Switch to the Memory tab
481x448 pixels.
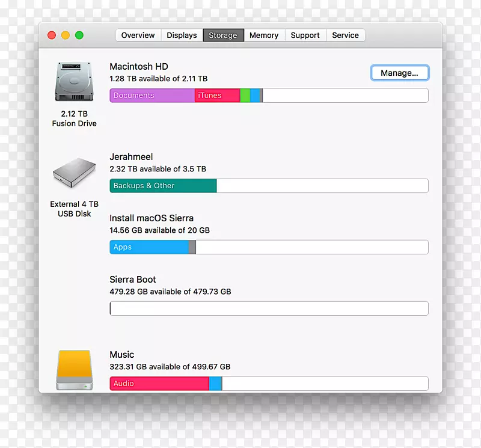[x=264, y=35]
